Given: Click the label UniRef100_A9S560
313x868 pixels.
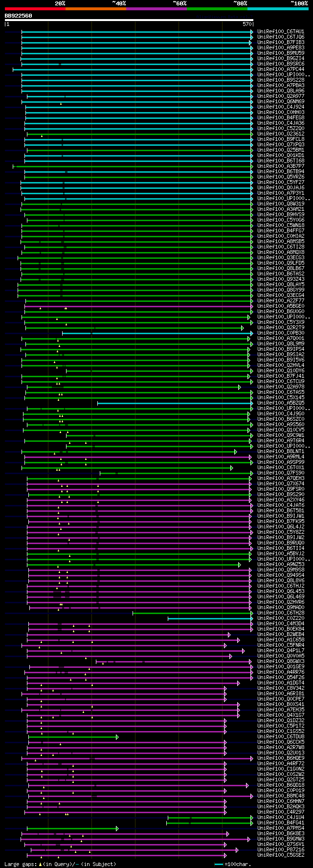Looking at the screenshot, I should [x=281, y=425].
